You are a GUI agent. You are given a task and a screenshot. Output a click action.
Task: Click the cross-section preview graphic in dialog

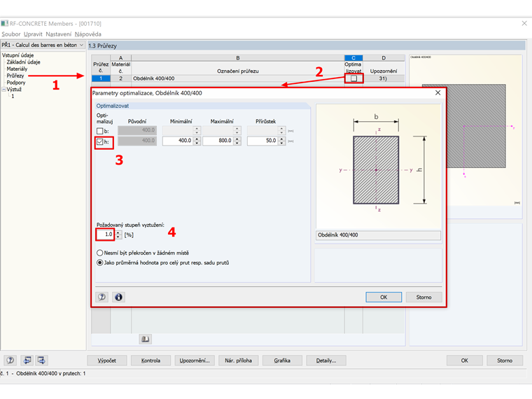point(378,167)
